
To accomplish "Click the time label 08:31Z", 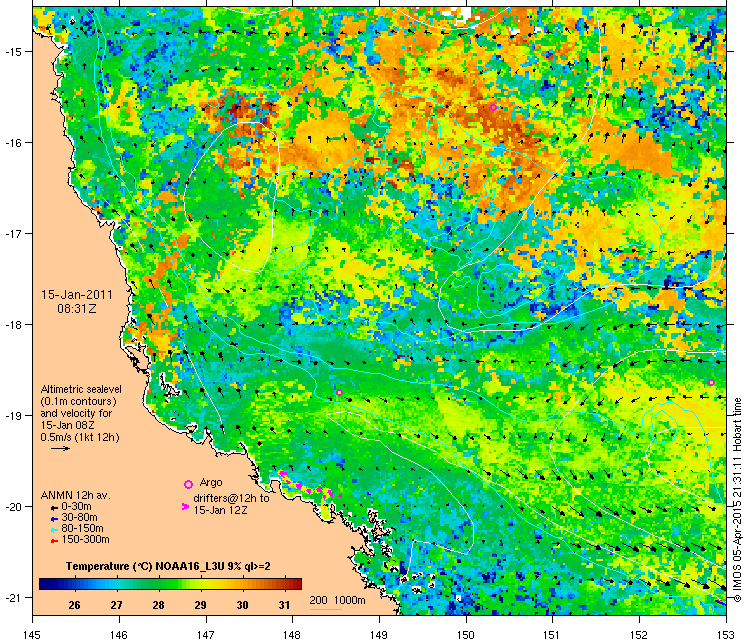I will coord(77,309).
